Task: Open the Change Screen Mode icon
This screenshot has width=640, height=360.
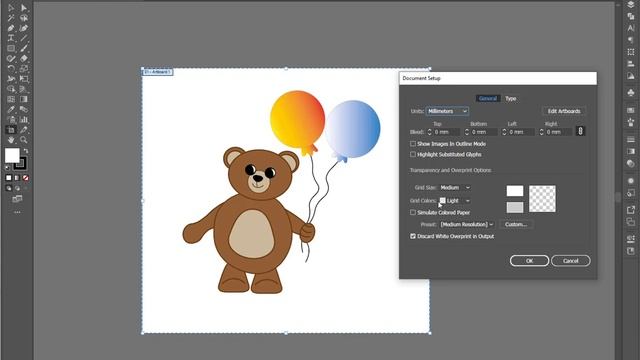Action: (x=17, y=199)
